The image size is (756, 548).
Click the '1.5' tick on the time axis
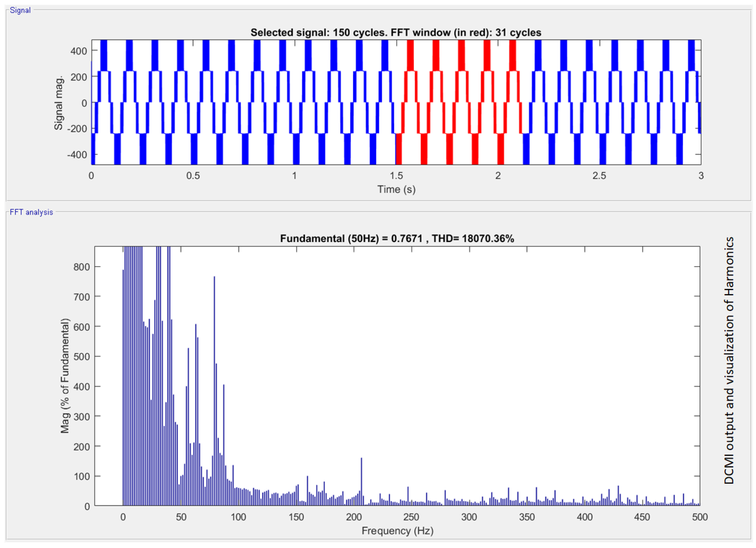[396, 176]
